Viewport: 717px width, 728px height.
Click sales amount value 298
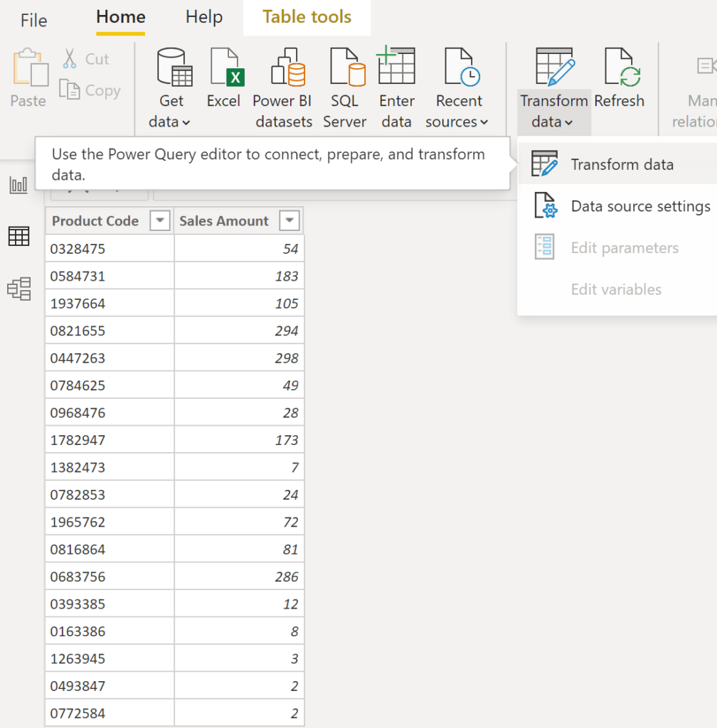click(287, 358)
